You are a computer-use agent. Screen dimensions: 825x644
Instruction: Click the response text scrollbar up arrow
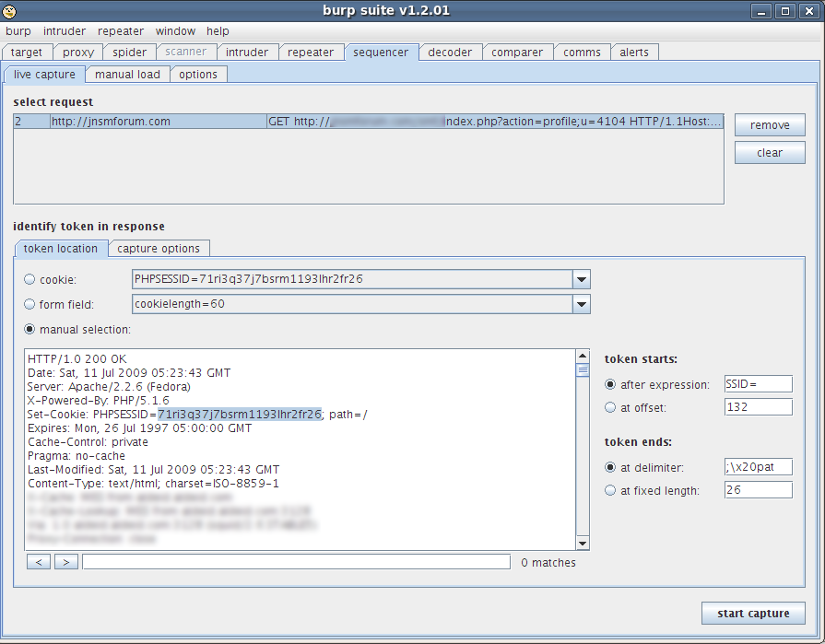tap(583, 356)
